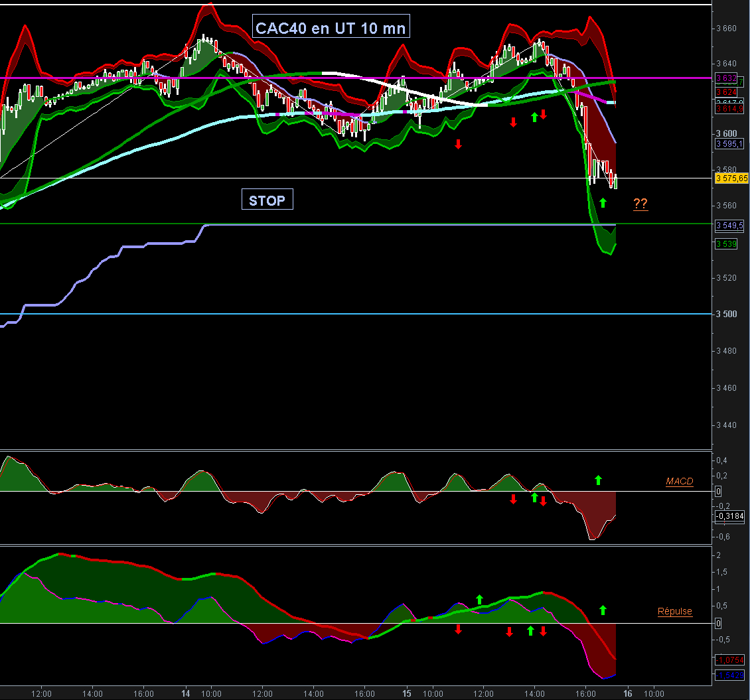Click the 3 595,1 price tag
The width and height of the screenshot is (750, 700).
[x=729, y=144]
